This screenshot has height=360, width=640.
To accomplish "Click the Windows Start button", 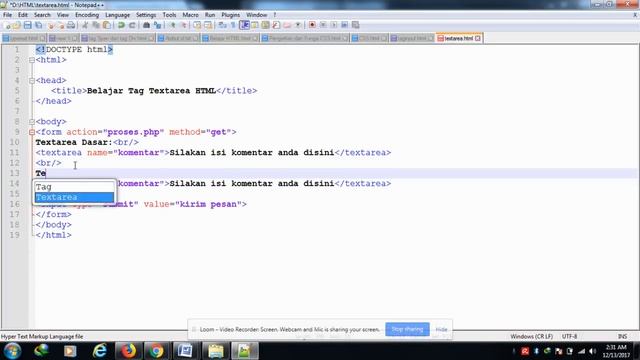I will (x=12, y=351).
